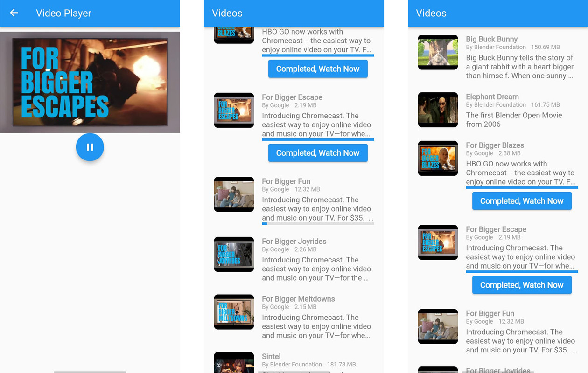This screenshot has height=373, width=588.
Task: Open Completed, Watch Now for Escape in right panel
Action: point(522,285)
